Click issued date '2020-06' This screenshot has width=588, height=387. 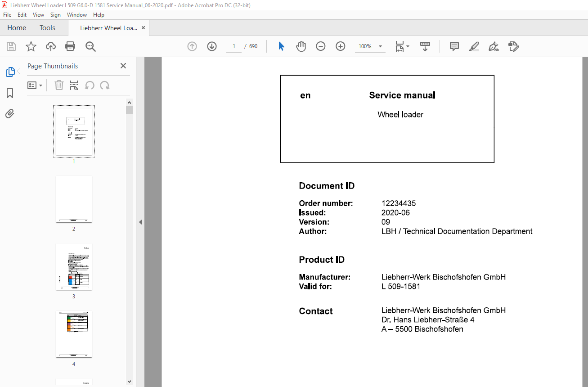(395, 213)
